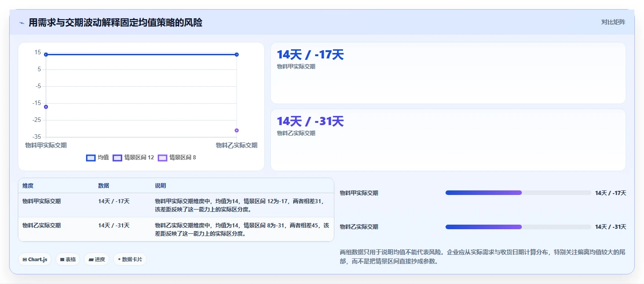644x284 pixels.
Task: Click the 物料乙实际交期 progress row label
Action: point(359,227)
